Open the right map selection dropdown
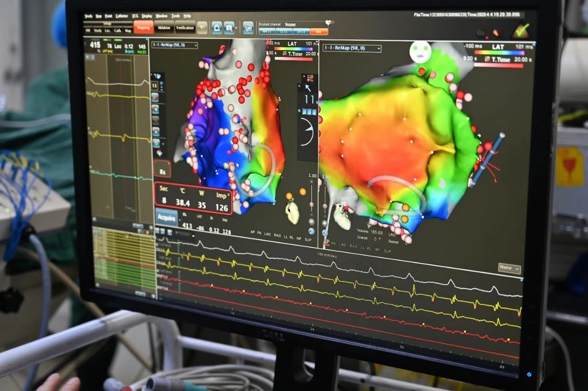The width and height of the screenshot is (588, 391). [352, 48]
